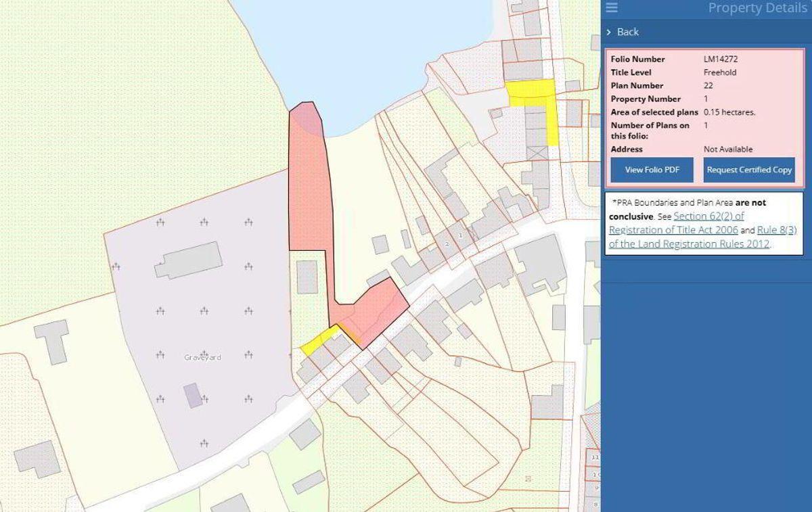812x512 pixels.
Task: Click the Property Details panel title
Action: (759, 8)
